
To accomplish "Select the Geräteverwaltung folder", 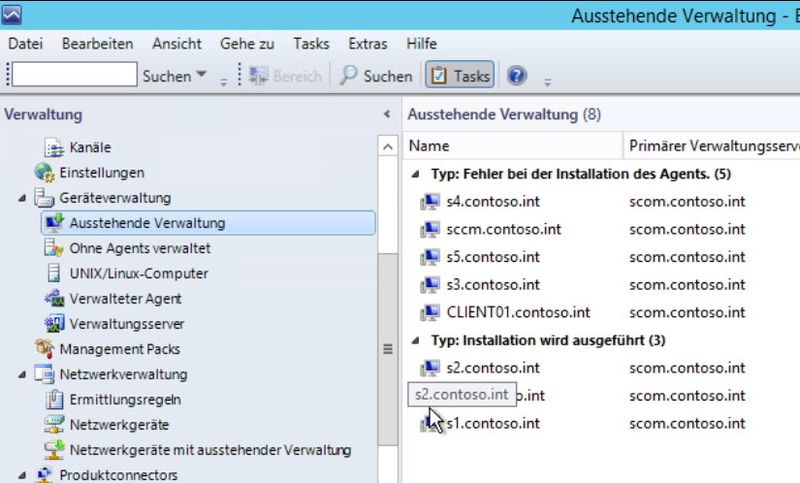I will [x=115, y=198].
